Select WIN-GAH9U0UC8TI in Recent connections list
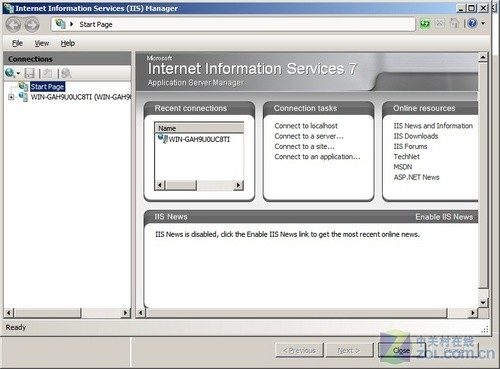The image size is (500, 369). pos(199,139)
